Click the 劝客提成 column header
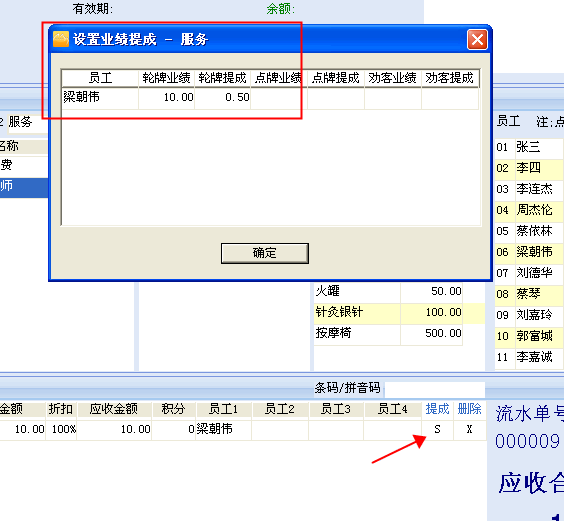The height and width of the screenshot is (521, 564). click(450, 78)
